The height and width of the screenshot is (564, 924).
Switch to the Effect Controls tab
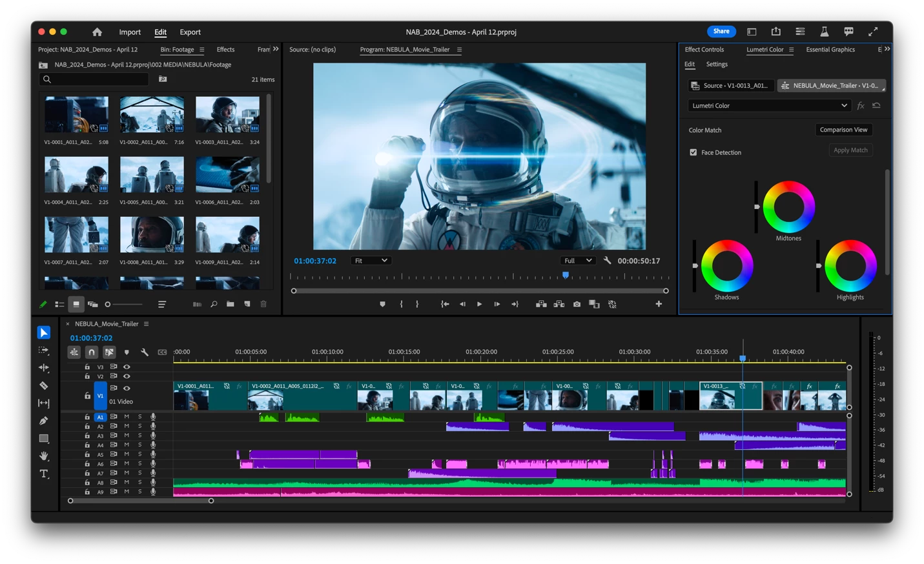coord(704,50)
